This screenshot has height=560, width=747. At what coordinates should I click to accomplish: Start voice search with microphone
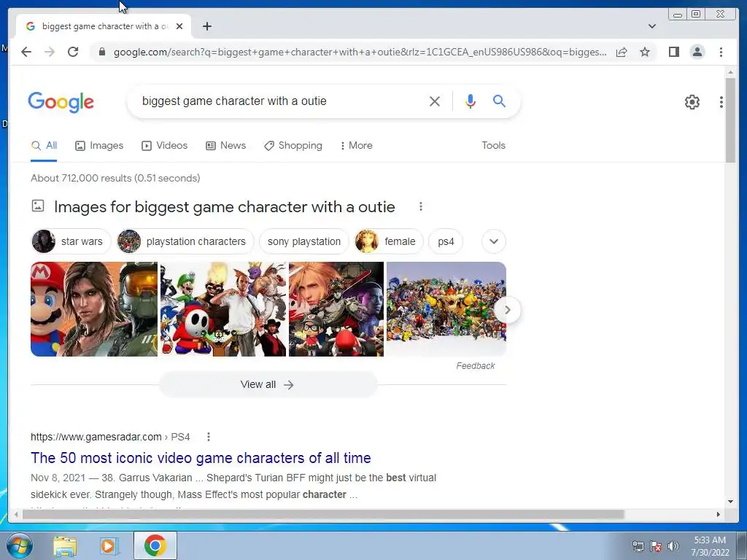coord(471,101)
